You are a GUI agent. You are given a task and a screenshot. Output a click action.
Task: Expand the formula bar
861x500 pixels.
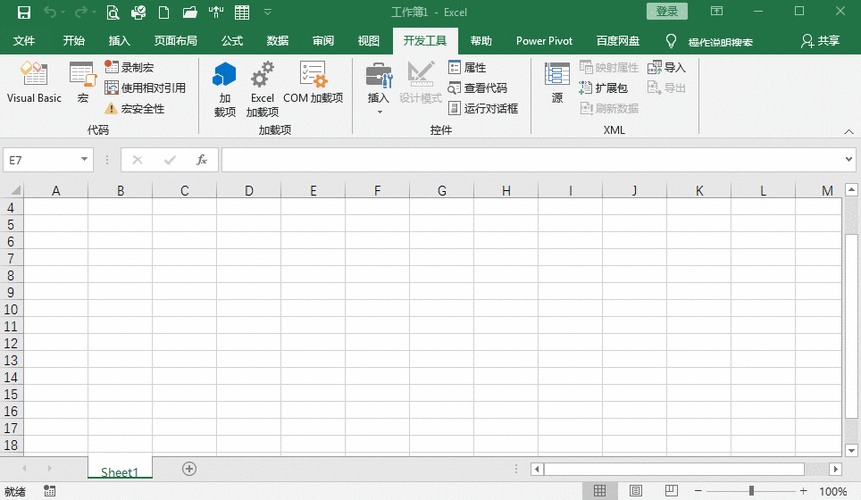point(849,159)
